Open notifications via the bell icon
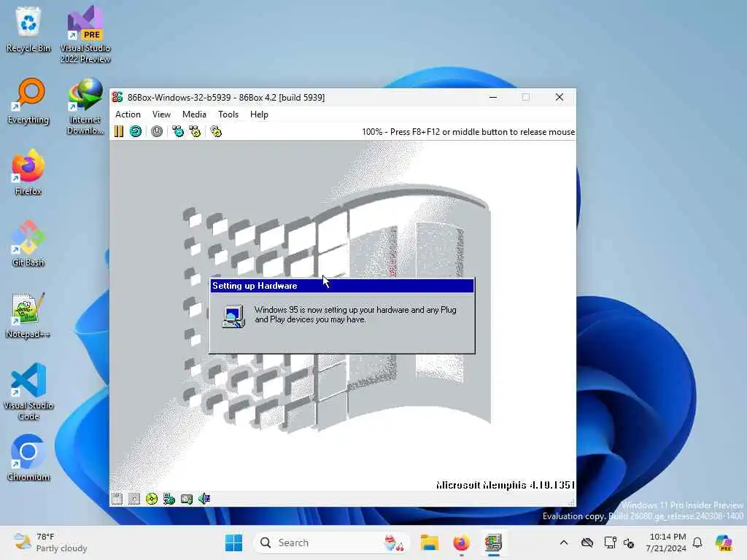747x560 pixels. (x=697, y=542)
